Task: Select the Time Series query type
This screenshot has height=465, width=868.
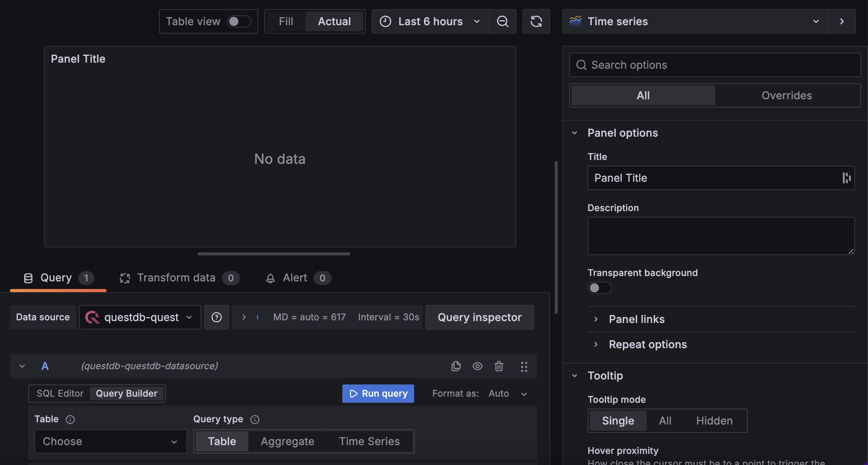Action: (369, 441)
